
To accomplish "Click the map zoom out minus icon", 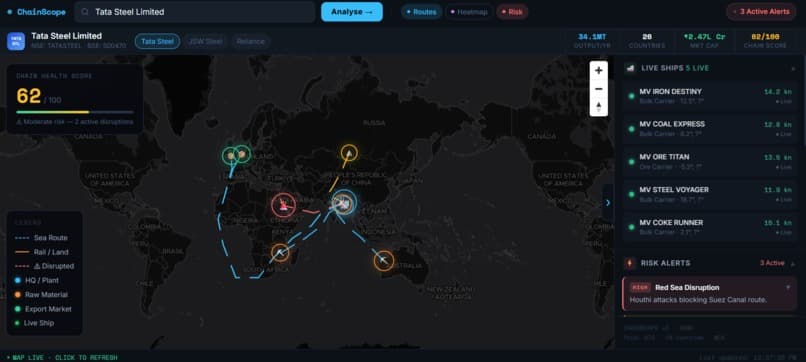I will tap(598, 89).
